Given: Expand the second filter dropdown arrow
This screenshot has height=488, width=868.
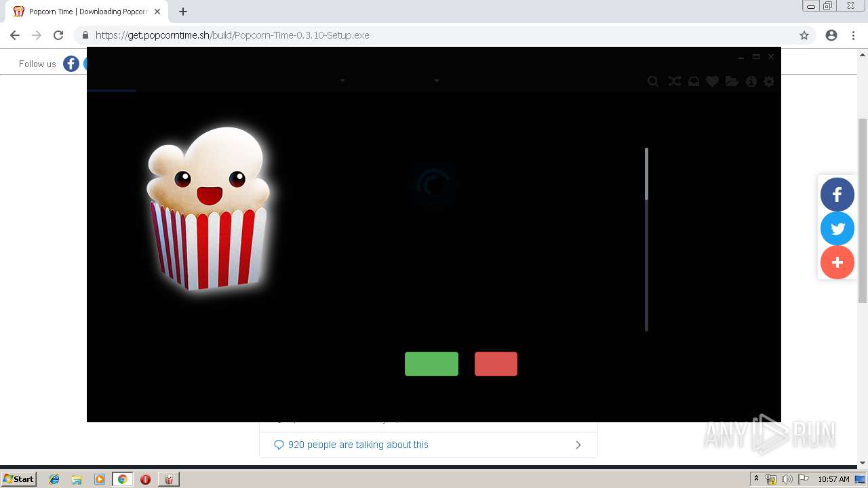Looking at the screenshot, I should pos(436,81).
